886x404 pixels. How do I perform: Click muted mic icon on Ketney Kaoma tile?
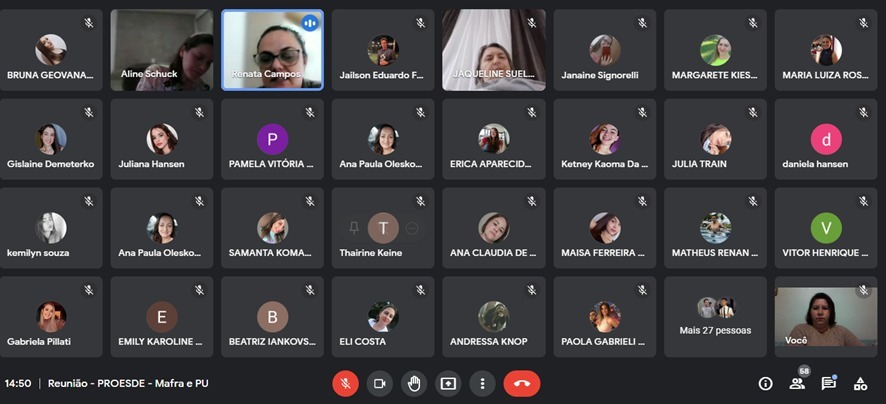pos(642,112)
